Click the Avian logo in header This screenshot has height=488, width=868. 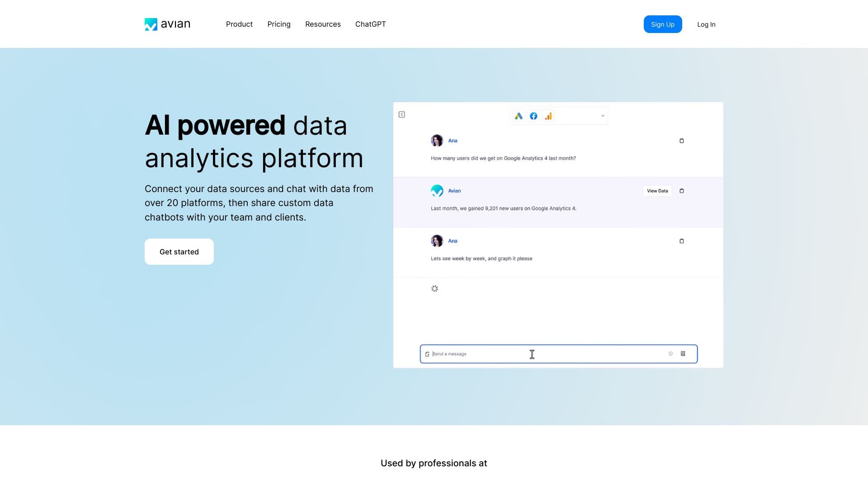click(x=167, y=24)
